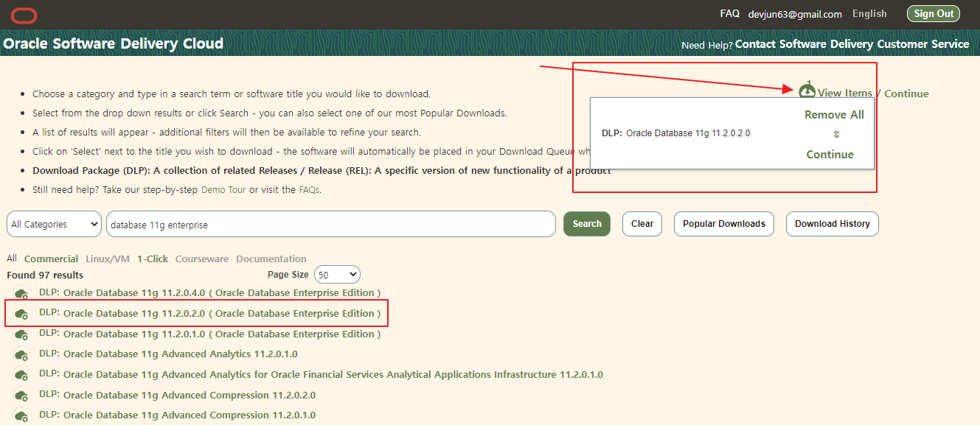The image size is (980, 425).
Task: Click Continue in the queue popup
Action: (830, 154)
